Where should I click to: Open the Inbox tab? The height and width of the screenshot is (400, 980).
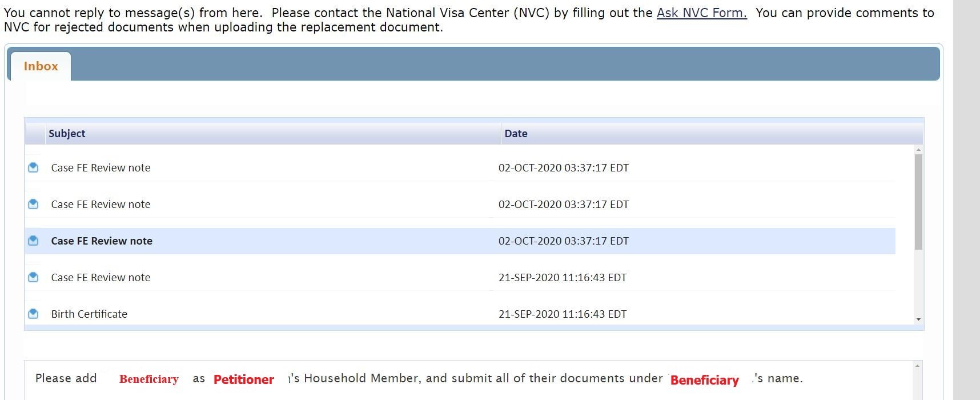point(41,66)
